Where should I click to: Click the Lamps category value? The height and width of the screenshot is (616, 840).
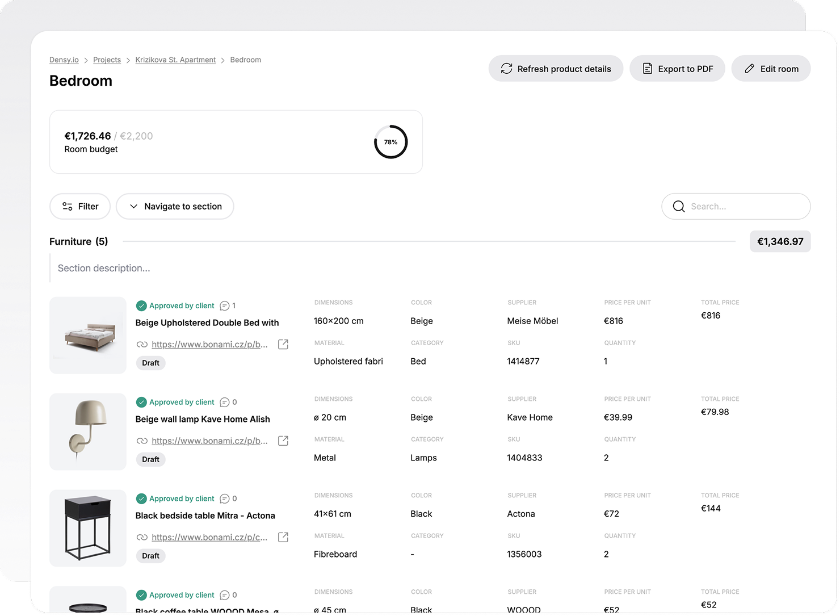[423, 458]
